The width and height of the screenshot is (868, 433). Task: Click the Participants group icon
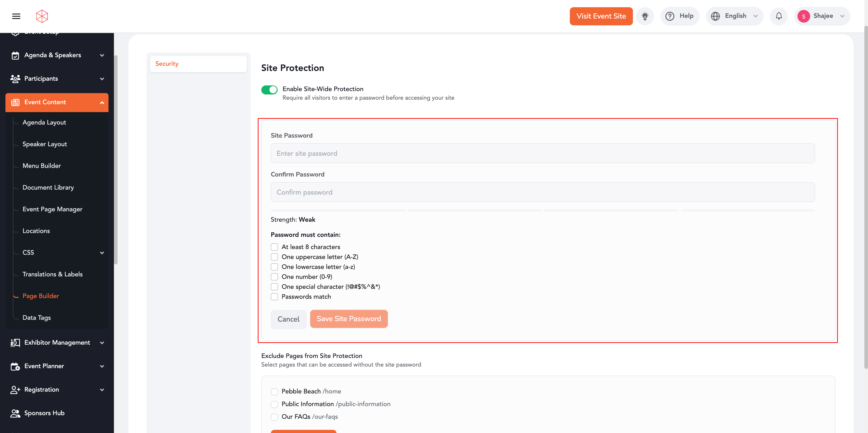15,78
